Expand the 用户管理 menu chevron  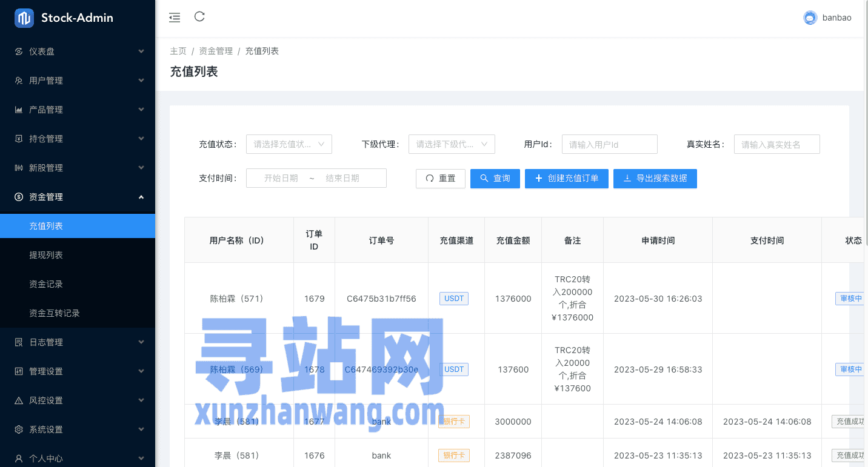141,81
